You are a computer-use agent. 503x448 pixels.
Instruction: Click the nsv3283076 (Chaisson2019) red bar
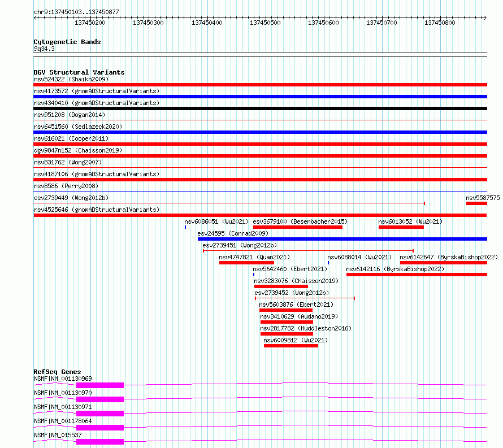[x=281, y=286]
